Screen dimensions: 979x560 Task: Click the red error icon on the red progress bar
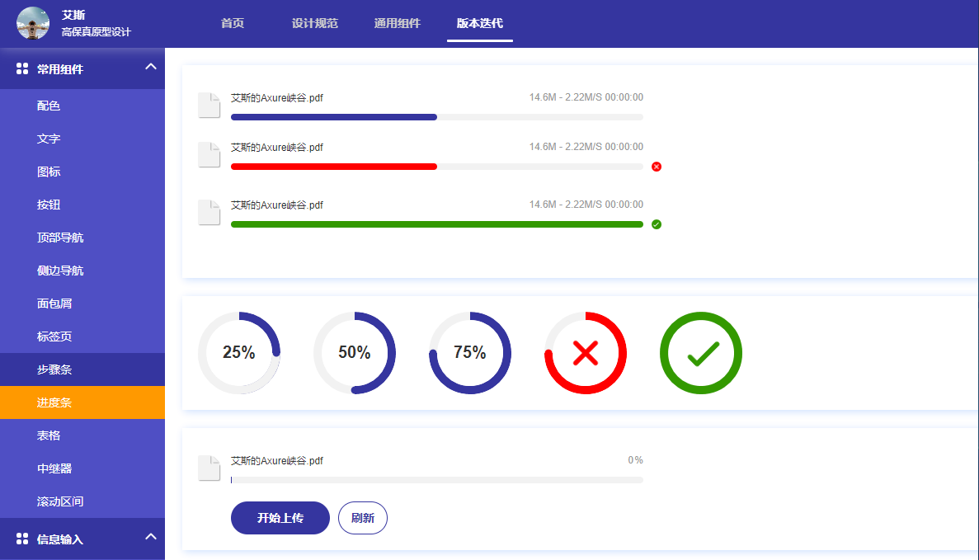point(657,167)
